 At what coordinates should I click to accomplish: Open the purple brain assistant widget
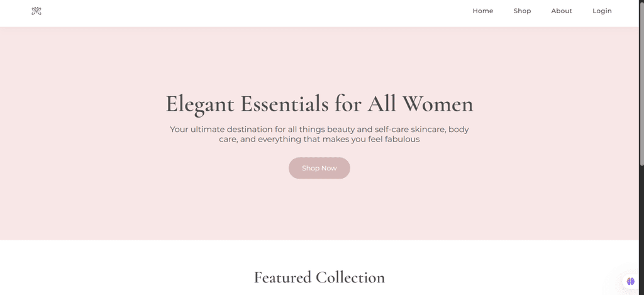tap(630, 281)
